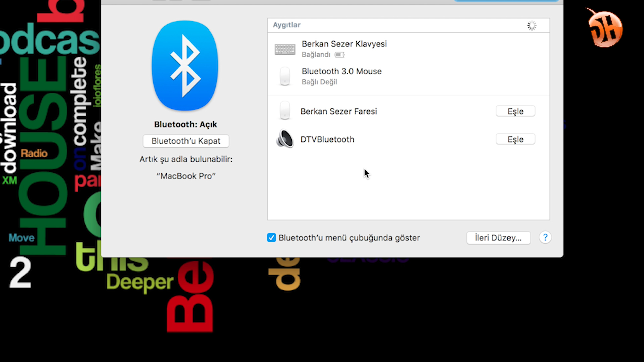Click the Bluetooth: Açık status label
Screen dimensions: 644x362
[185, 124]
